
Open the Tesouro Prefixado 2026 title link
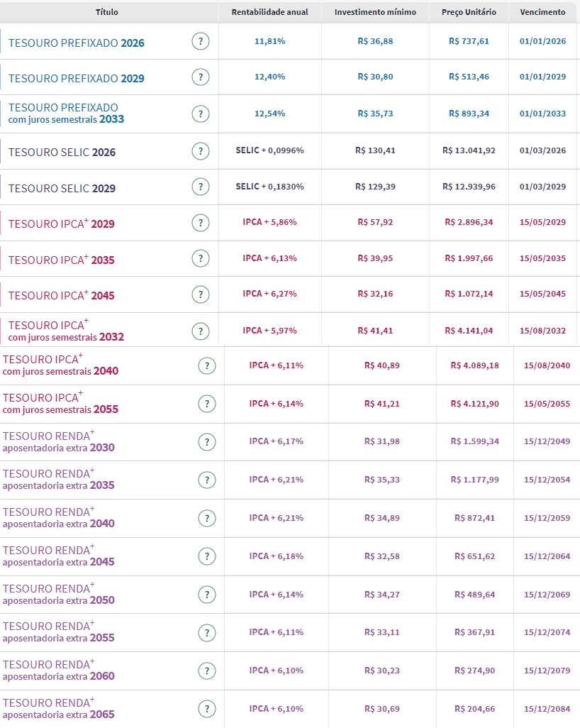pyautogui.click(x=76, y=43)
